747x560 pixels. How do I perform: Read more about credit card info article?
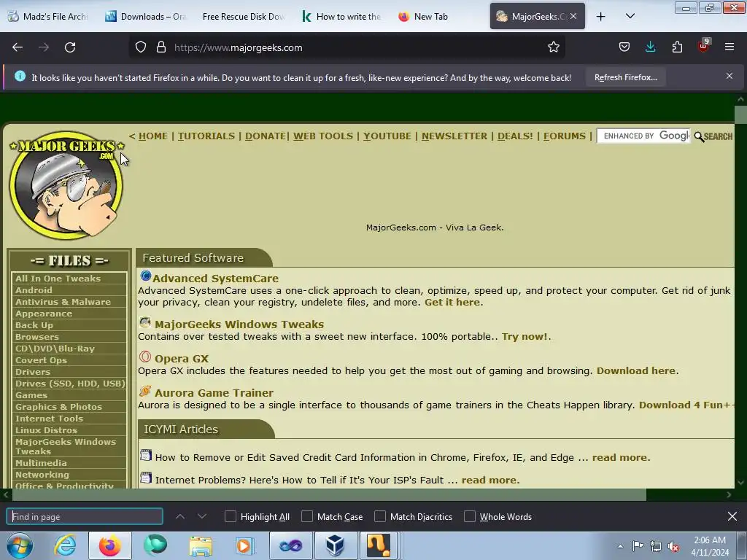pos(620,458)
